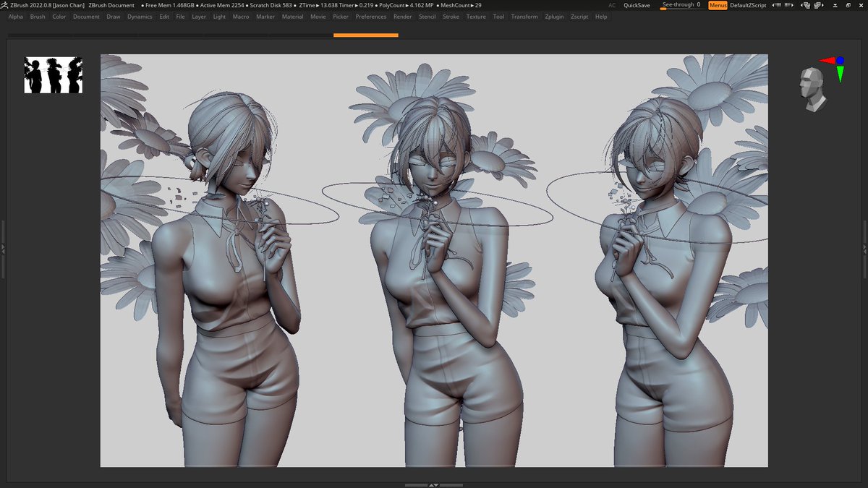The width and height of the screenshot is (868, 488).
Task: Open the Tool menu
Action: click(498, 17)
